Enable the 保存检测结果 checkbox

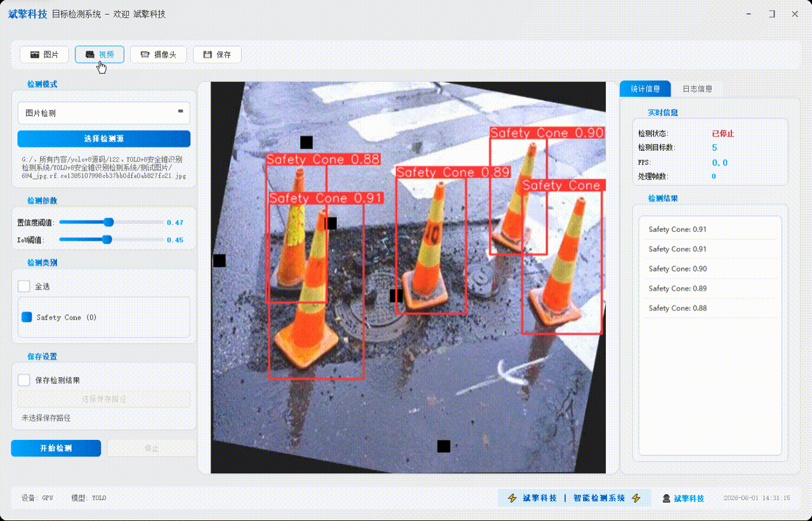[x=24, y=380]
